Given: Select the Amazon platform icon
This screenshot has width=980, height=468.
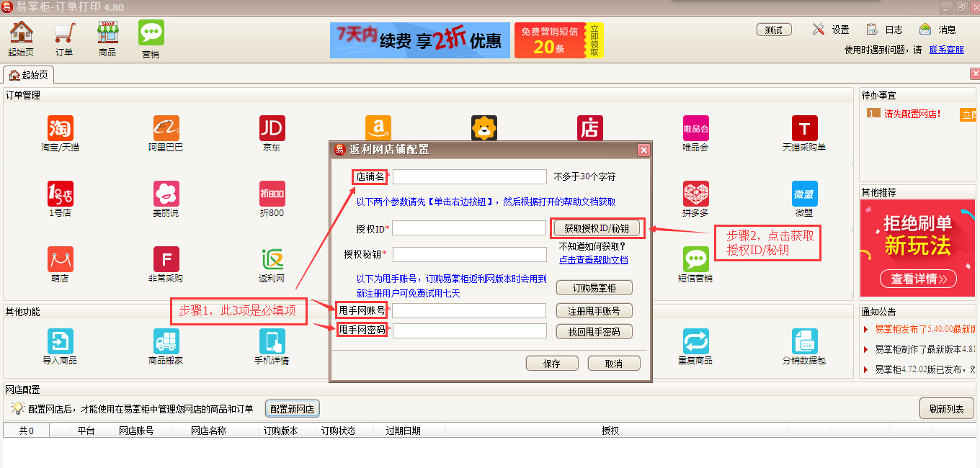Looking at the screenshot, I should [378, 128].
